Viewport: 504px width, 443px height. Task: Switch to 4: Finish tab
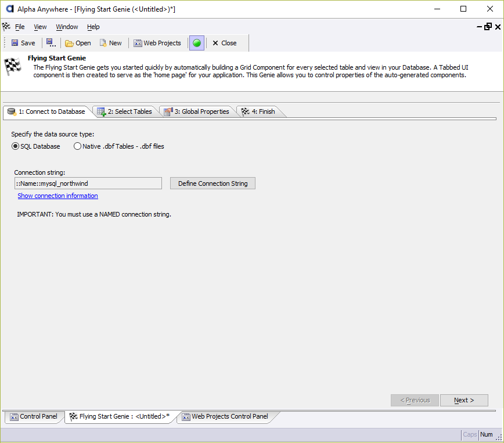point(259,111)
